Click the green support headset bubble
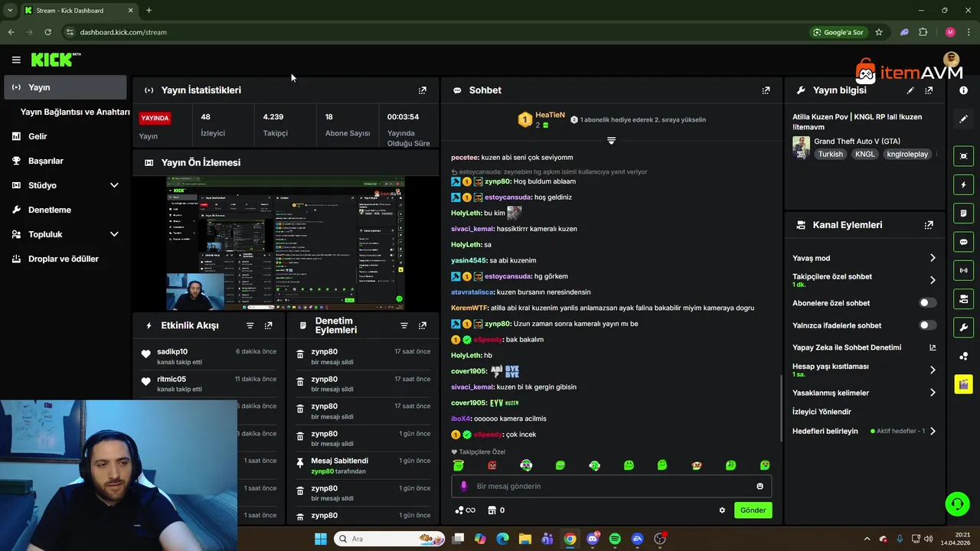The width and height of the screenshot is (980, 551). click(x=957, y=504)
